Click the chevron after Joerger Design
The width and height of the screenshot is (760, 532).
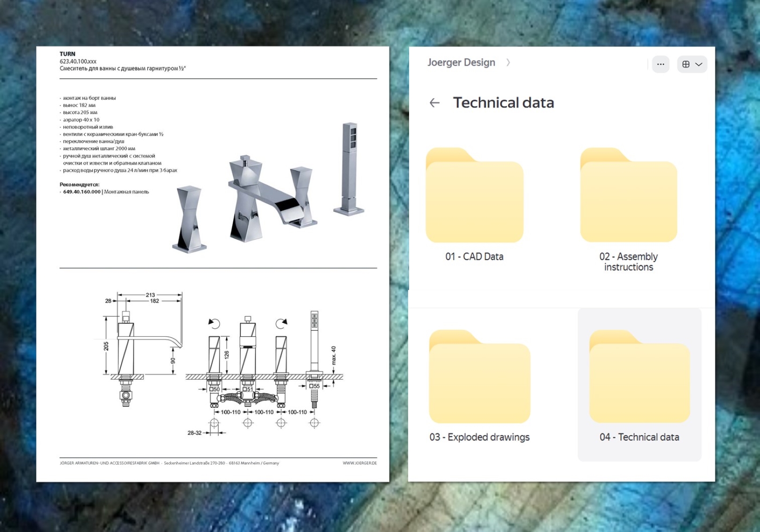tap(508, 62)
